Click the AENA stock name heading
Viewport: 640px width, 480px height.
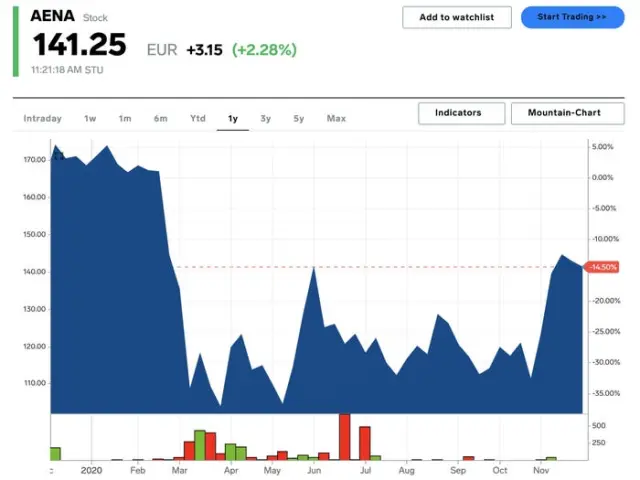(x=52, y=16)
